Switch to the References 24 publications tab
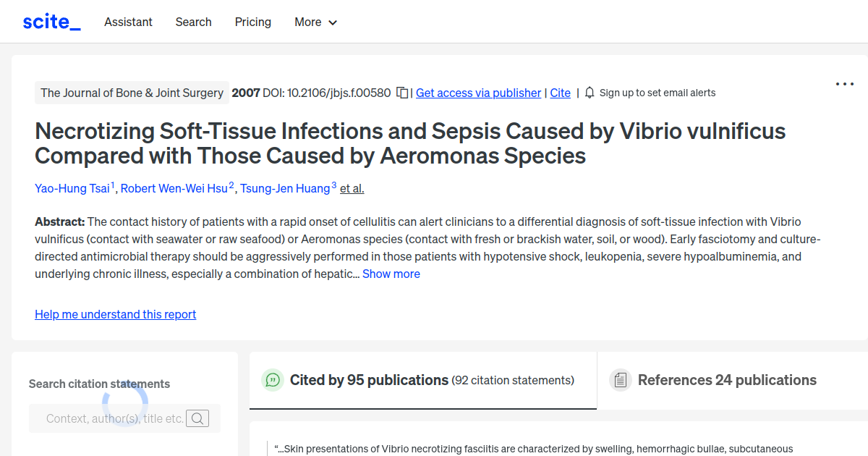The image size is (868, 456). click(727, 379)
